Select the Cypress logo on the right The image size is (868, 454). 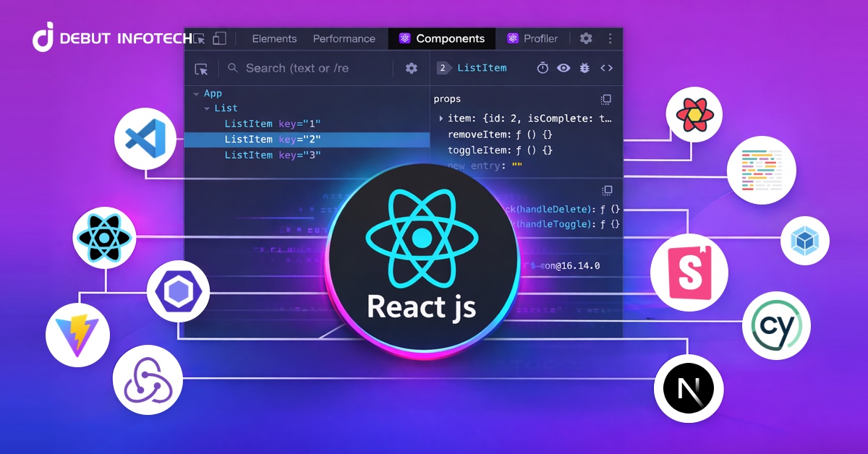click(x=776, y=325)
